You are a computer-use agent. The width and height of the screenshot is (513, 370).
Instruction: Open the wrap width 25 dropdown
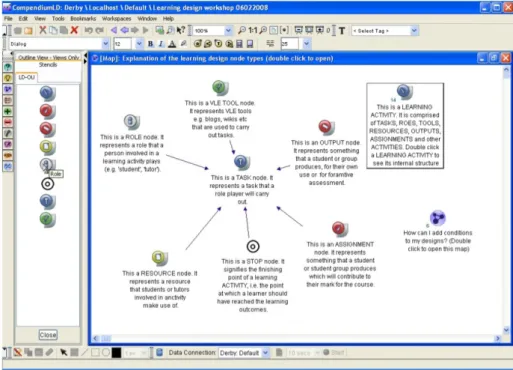click(306, 44)
